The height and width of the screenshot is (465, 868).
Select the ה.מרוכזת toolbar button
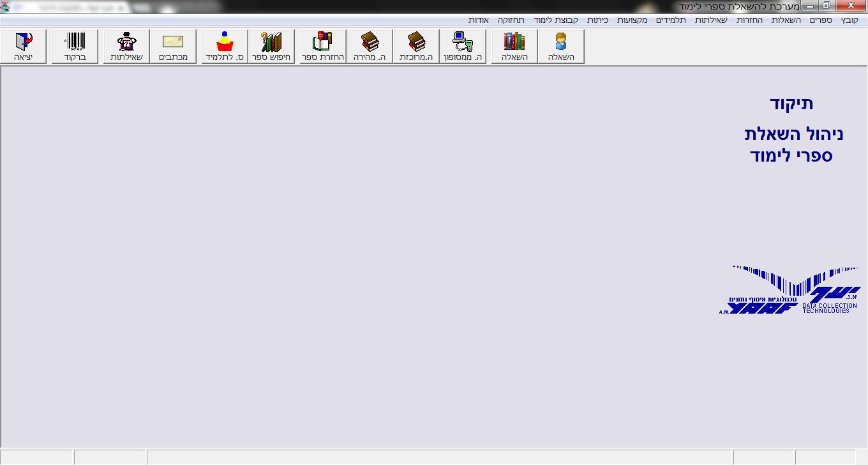416,47
